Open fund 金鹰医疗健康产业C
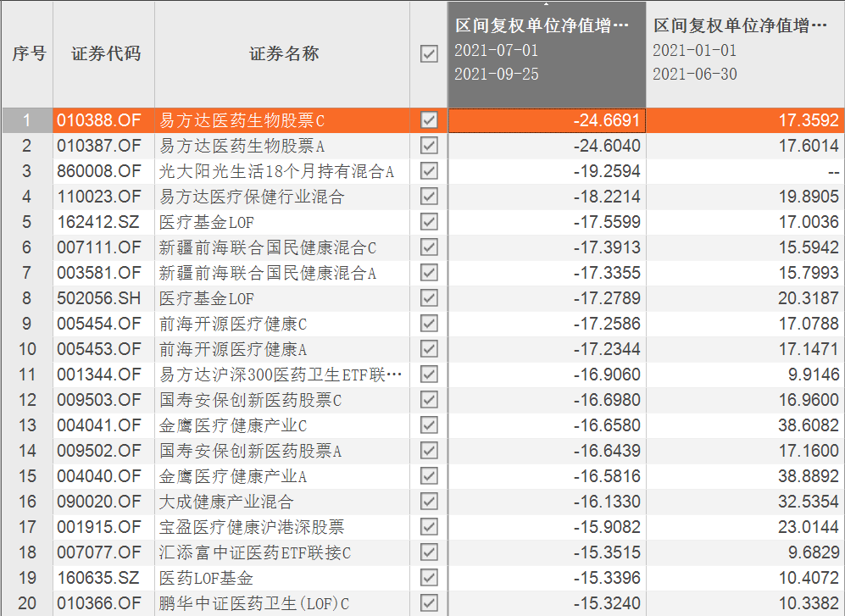Screen dimensions: 845x616 click(233, 425)
